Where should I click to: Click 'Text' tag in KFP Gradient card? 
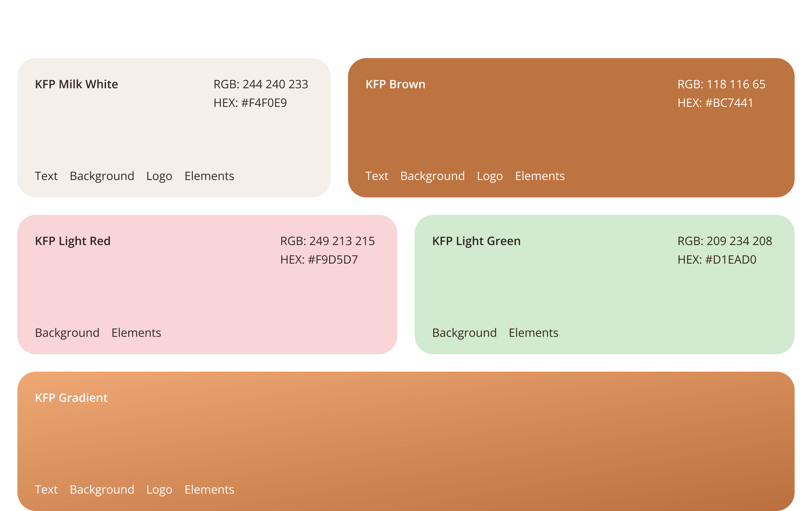coord(46,490)
